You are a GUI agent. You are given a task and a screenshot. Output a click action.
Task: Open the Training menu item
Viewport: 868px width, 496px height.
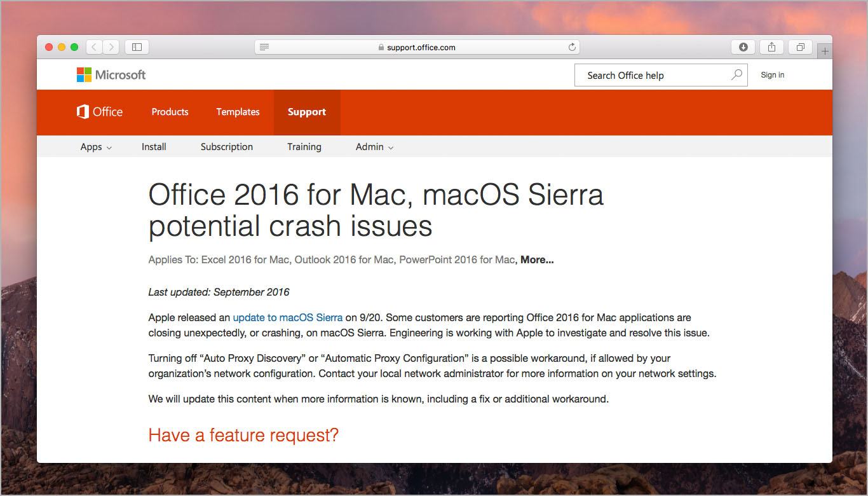pyautogui.click(x=304, y=147)
